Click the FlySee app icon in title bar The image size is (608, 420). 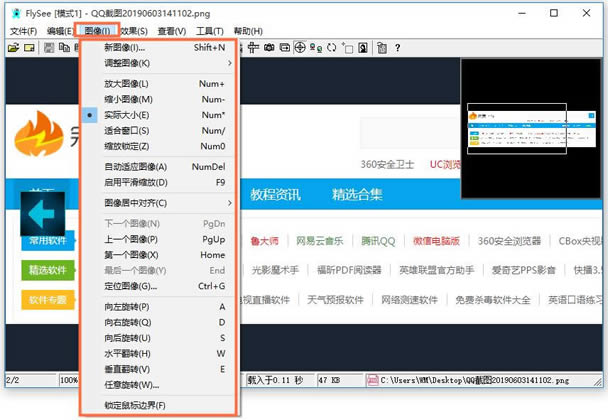16,13
